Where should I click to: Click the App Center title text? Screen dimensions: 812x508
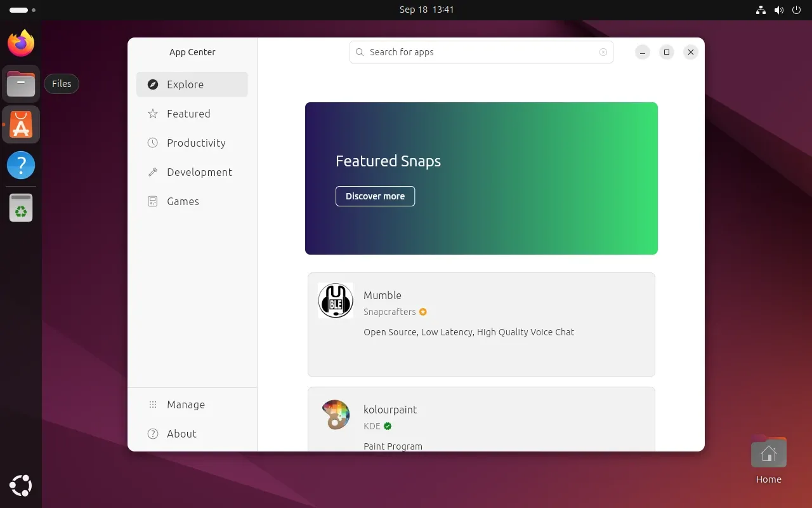click(192, 52)
